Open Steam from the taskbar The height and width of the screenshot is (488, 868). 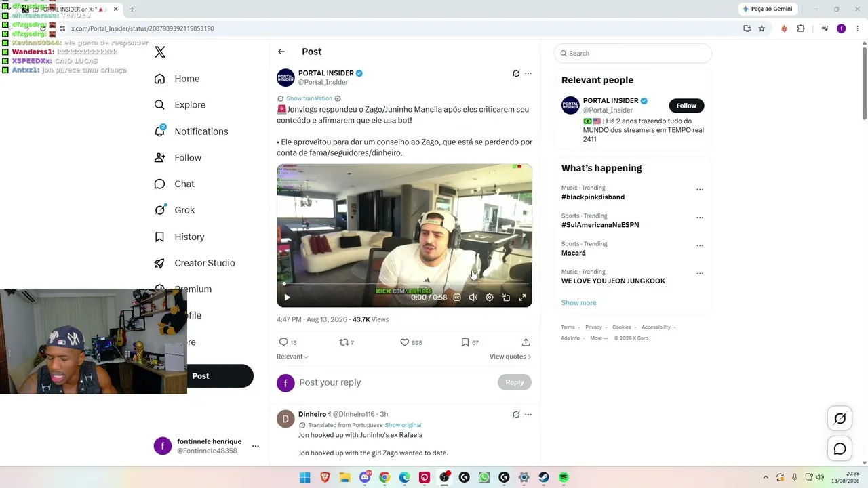pyautogui.click(x=543, y=477)
